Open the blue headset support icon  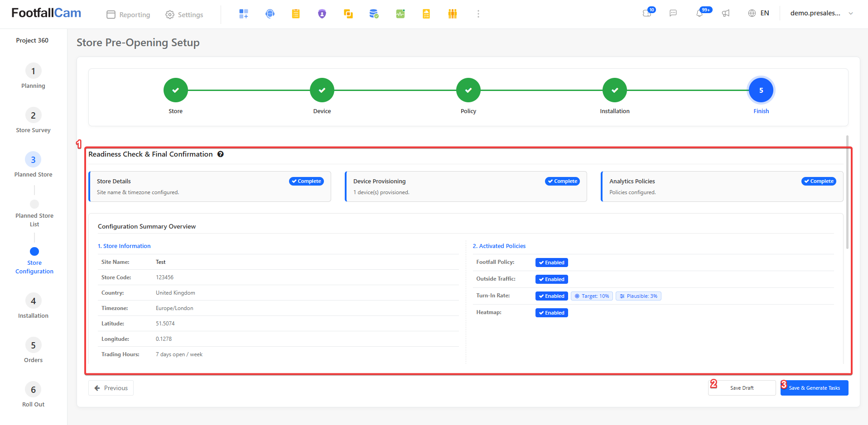pyautogui.click(x=270, y=14)
